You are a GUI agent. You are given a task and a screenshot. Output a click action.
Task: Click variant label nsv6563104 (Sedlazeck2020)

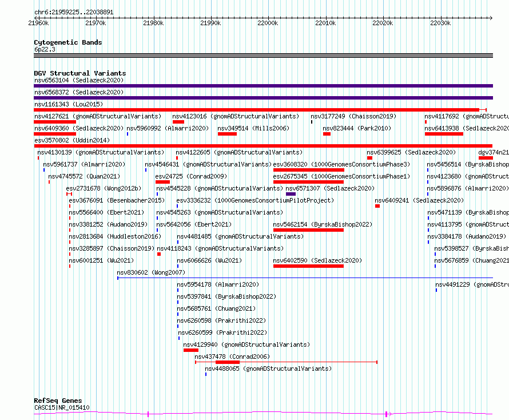(x=79, y=80)
